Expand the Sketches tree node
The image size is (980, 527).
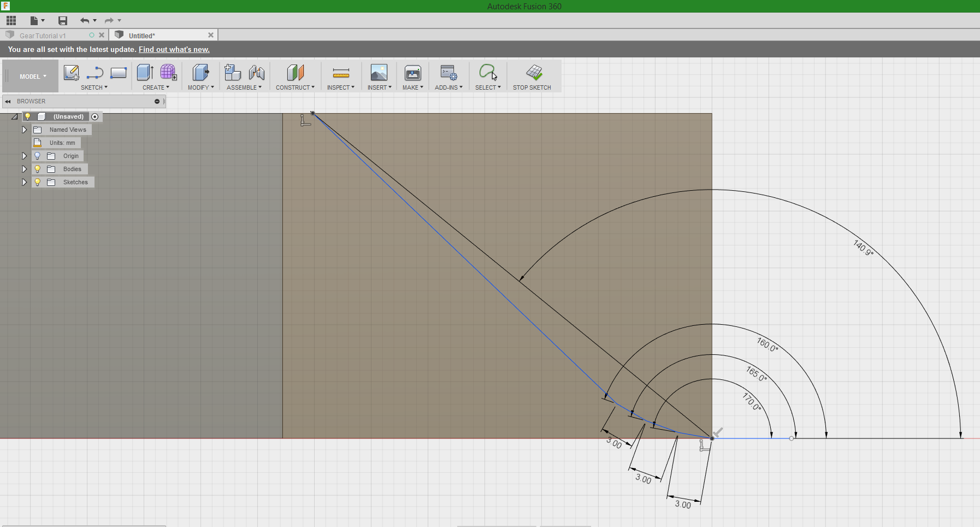pos(24,182)
